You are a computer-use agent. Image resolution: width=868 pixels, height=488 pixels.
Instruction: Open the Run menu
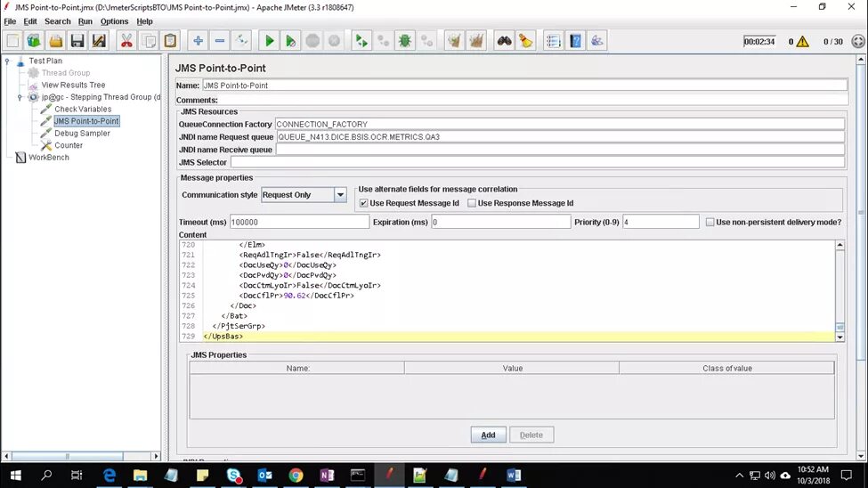[x=85, y=21]
